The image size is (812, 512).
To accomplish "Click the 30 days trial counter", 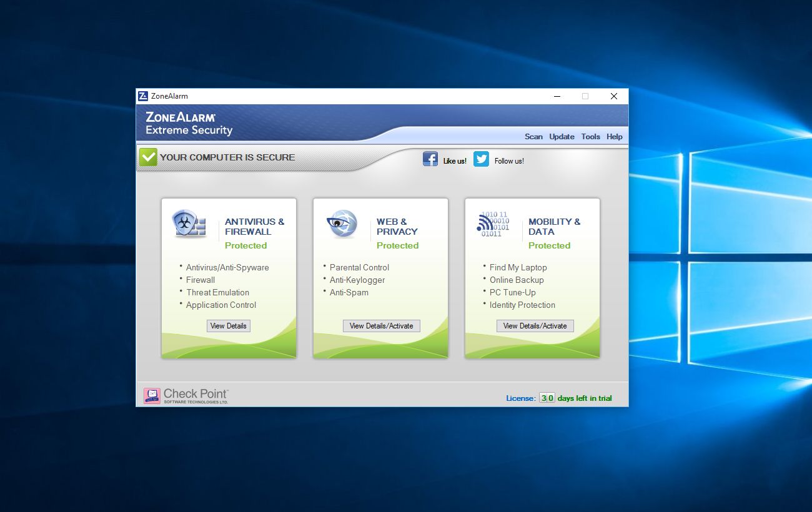I will pyautogui.click(x=547, y=398).
